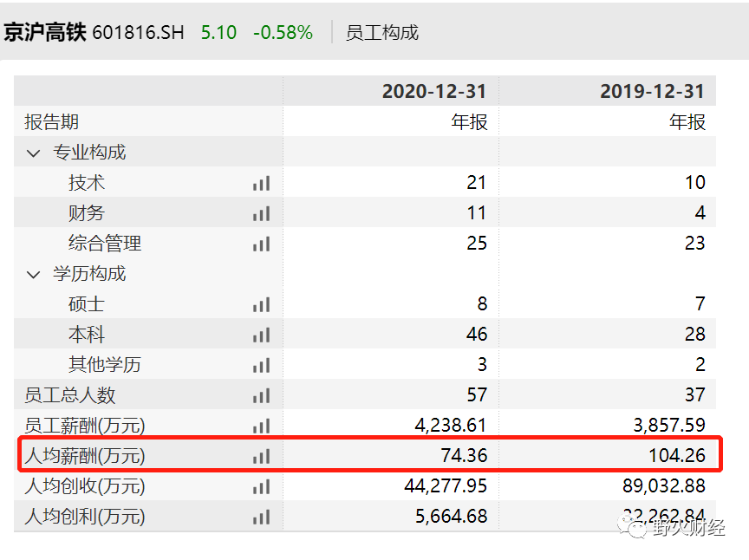Image resolution: width=749 pixels, height=560 pixels.
Task: Click 2019 其他学历 value 2
Action: (x=700, y=365)
